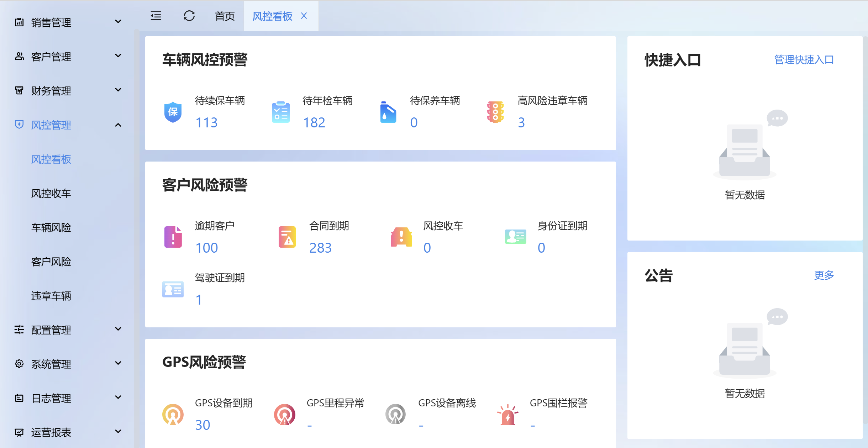The image size is (868, 448).
Task: Click the 高风险违章车辆 traffic light icon
Action: 495,112
